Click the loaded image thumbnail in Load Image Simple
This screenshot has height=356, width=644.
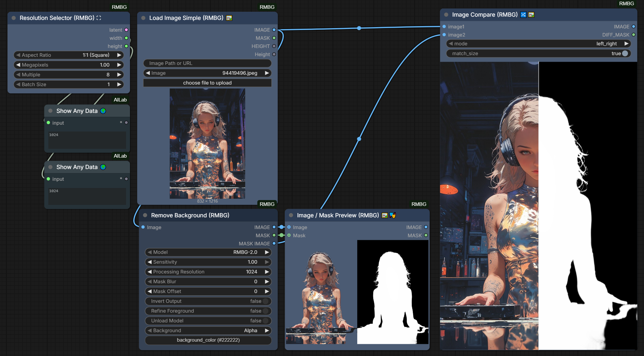point(207,144)
